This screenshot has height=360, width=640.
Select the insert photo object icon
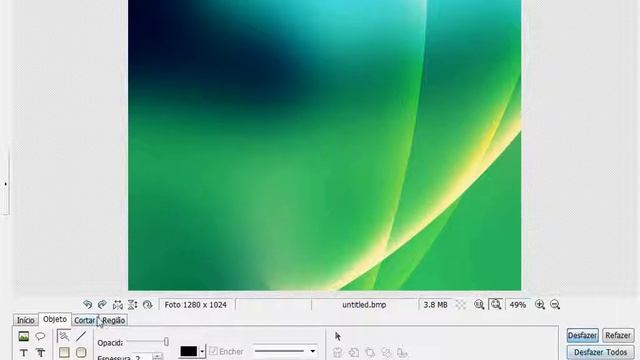click(24, 336)
